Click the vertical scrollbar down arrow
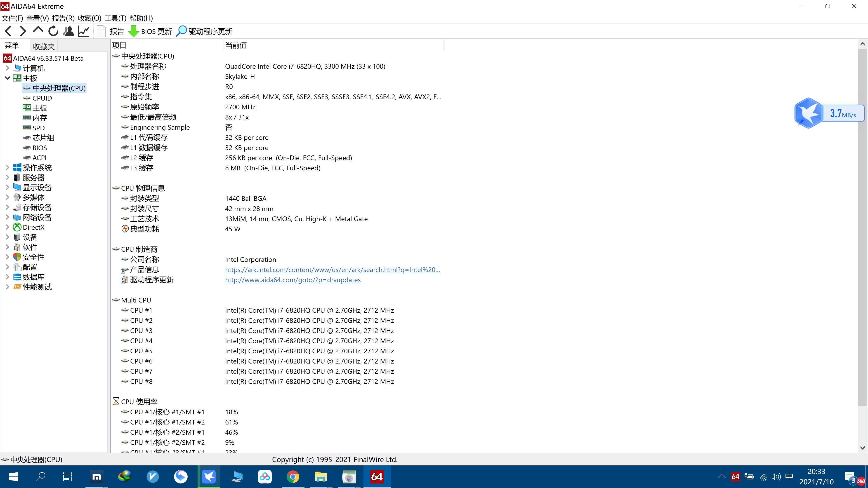This screenshot has width=868, height=488. pyautogui.click(x=862, y=448)
